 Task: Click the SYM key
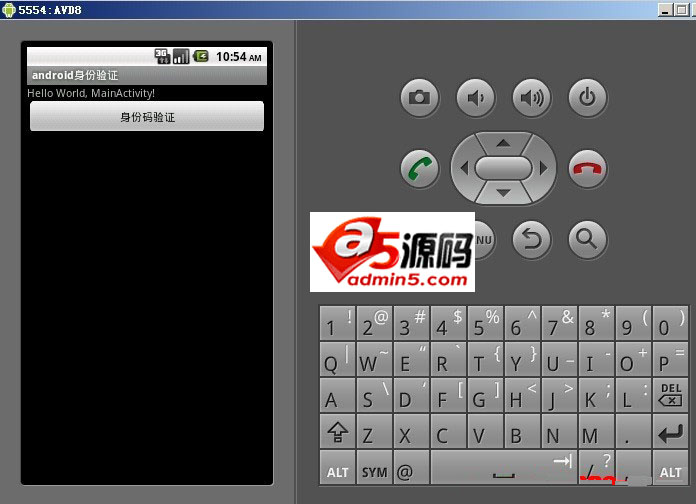pos(374,467)
